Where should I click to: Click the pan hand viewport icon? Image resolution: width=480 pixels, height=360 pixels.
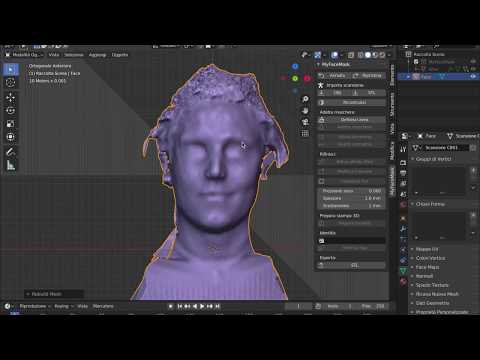tap(305, 111)
